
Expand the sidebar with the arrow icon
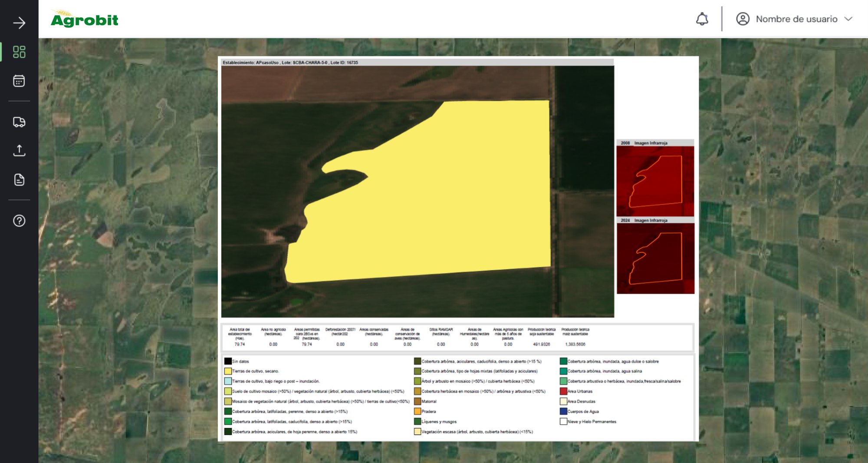coord(19,23)
